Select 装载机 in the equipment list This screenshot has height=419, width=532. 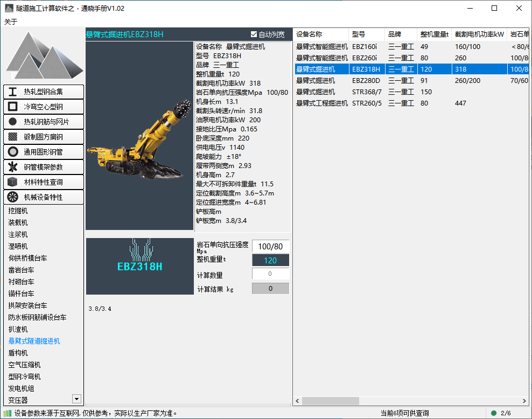point(18,222)
